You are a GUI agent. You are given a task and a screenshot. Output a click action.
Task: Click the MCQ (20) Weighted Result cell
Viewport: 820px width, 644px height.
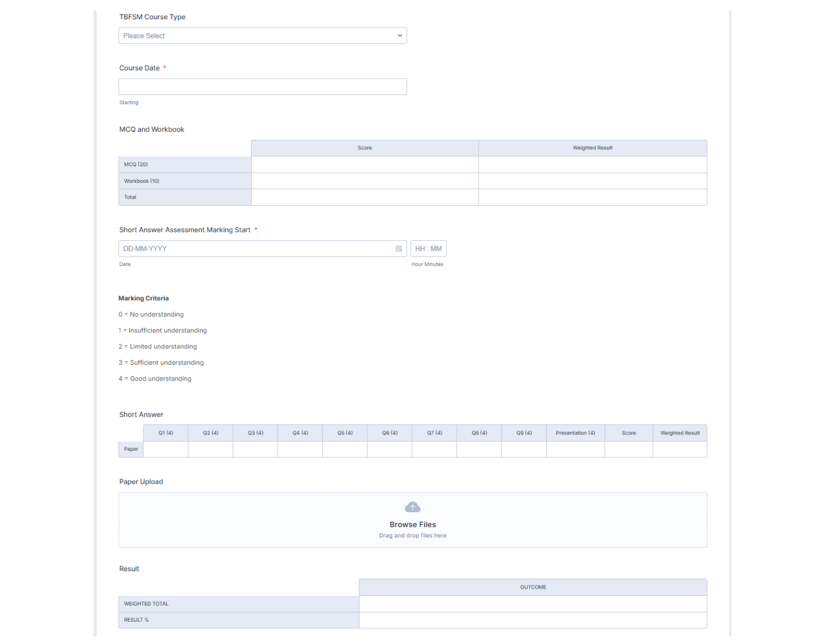[592, 164]
